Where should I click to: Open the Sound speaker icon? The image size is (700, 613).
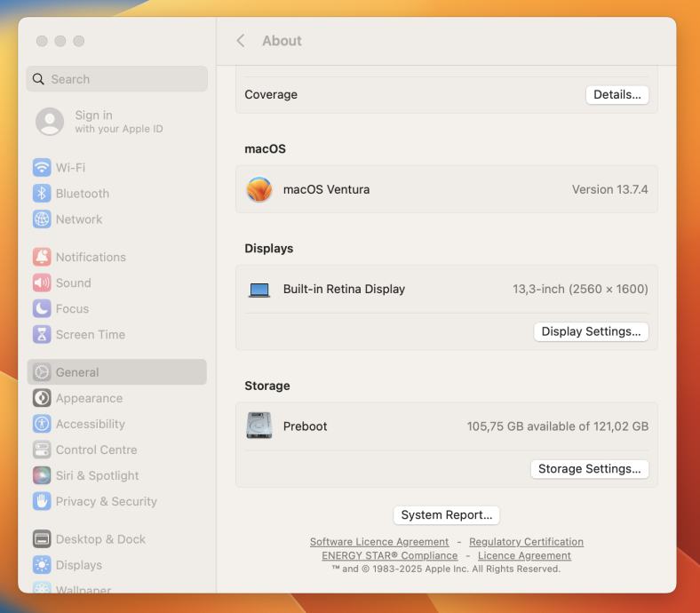pos(42,283)
